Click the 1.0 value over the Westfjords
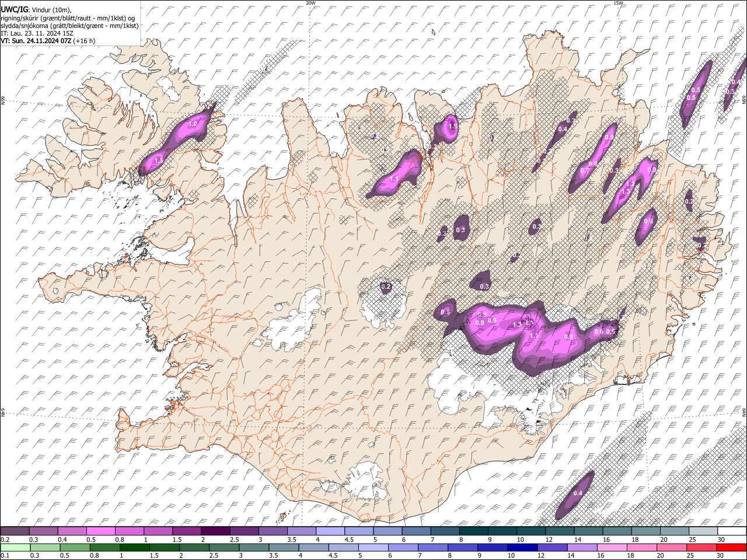Viewport: 747px width, 560px height. click(x=193, y=124)
